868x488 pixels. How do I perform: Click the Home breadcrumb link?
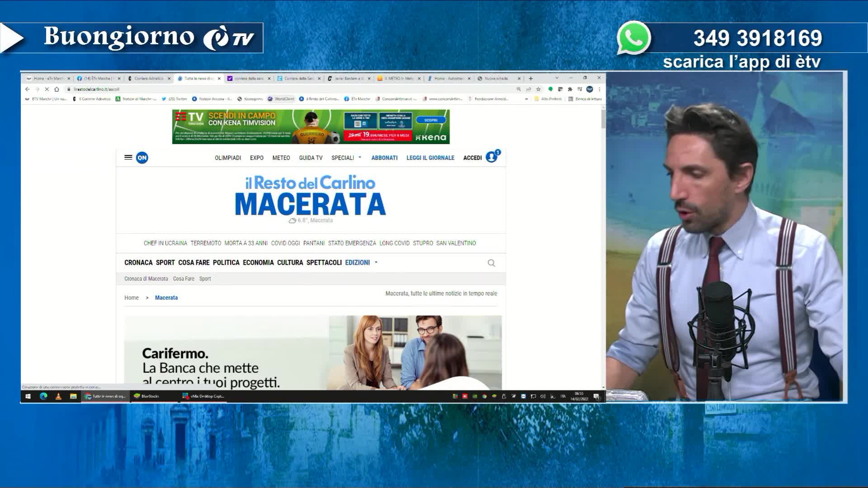pyautogui.click(x=132, y=298)
